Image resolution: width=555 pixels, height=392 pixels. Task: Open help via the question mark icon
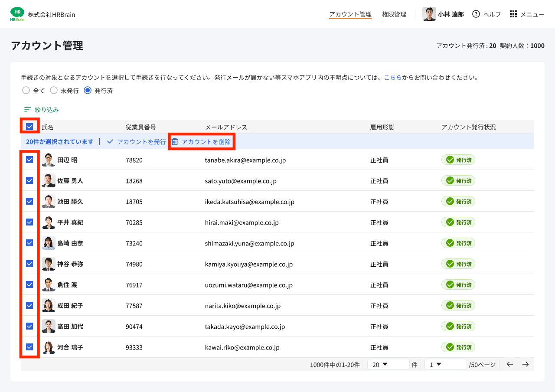point(475,14)
